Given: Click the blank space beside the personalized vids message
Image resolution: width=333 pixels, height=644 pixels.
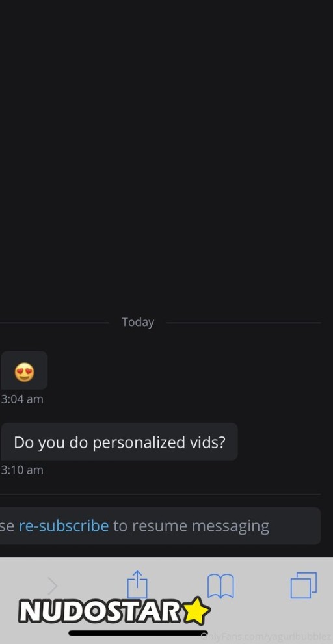Looking at the screenshot, I should pos(284,442).
